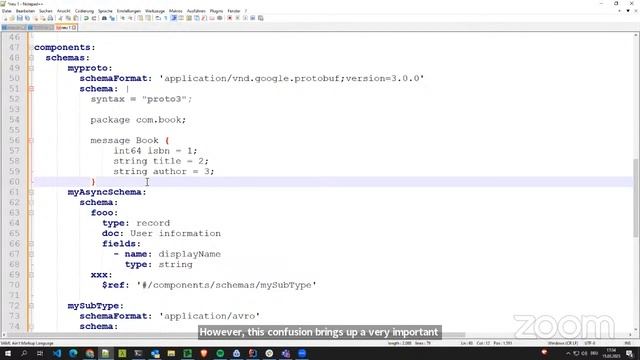
Task: Click 'package com.book;' text on line 54
Action: click(x=138, y=120)
